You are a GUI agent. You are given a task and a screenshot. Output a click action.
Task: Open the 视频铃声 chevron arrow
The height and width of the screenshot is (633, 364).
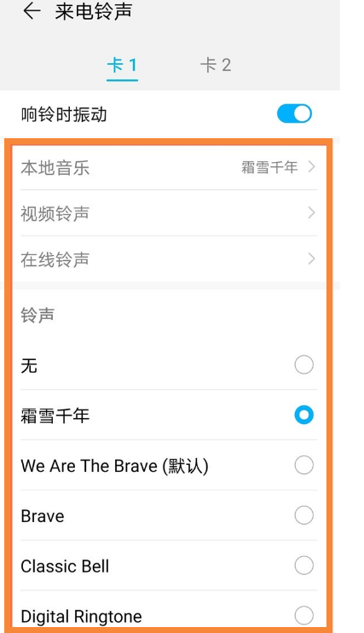[x=311, y=212]
